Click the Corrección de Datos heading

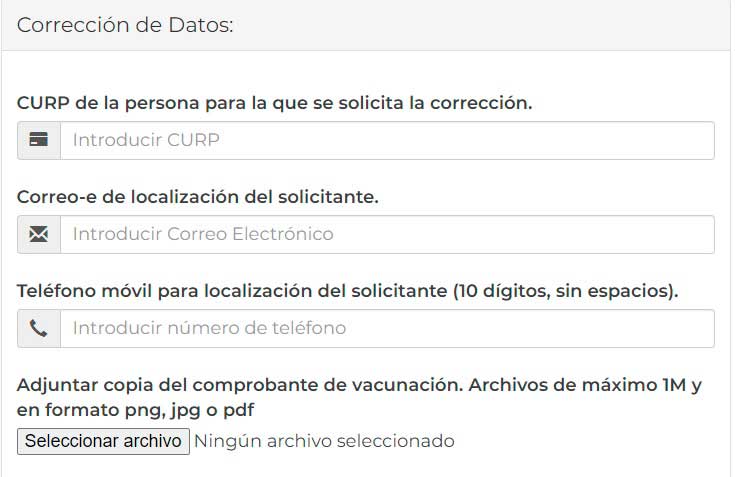tap(125, 25)
